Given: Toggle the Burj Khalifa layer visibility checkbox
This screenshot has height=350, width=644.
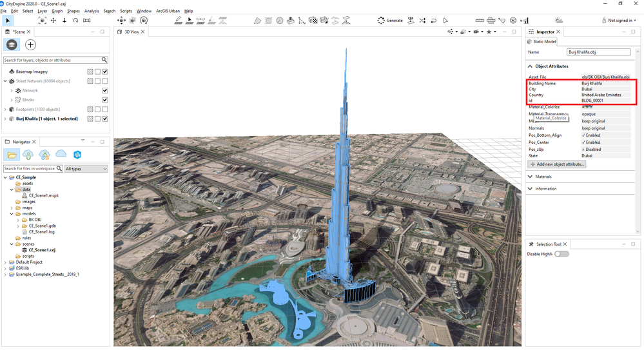Looking at the screenshot, I should point(104,119).
